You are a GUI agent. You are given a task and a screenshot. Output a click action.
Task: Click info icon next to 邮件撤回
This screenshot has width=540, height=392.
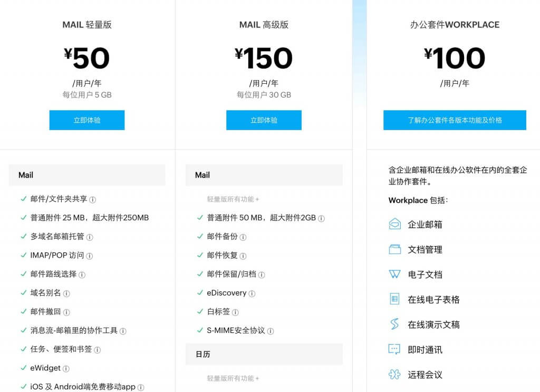coord(67,312)
